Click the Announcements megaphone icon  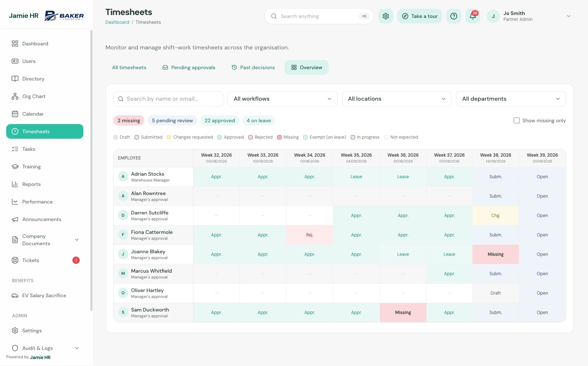point(15,219)
